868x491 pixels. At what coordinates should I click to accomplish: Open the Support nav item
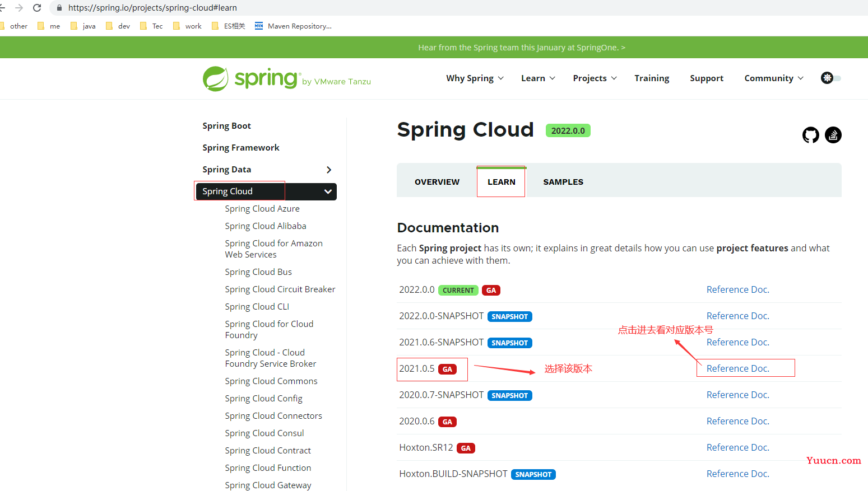point(707,78)
